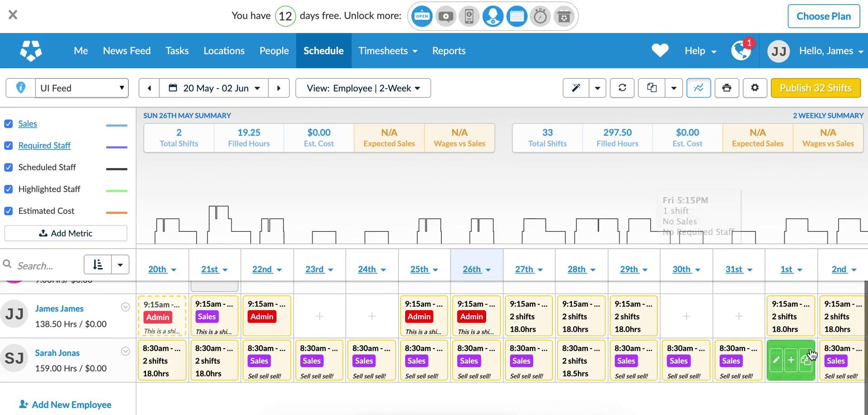
Task: Open Tasks in navbar
Action: [x=177, y=51]
